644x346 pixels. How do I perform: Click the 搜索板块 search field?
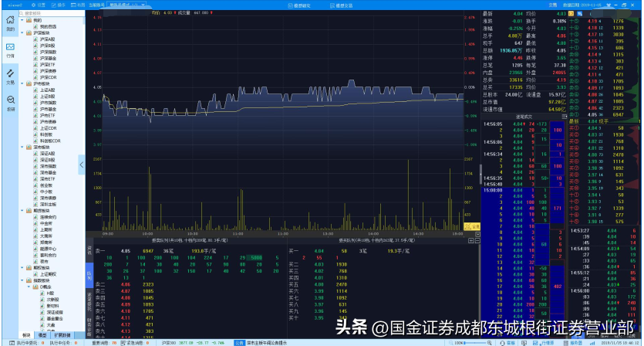pos(52,14)
